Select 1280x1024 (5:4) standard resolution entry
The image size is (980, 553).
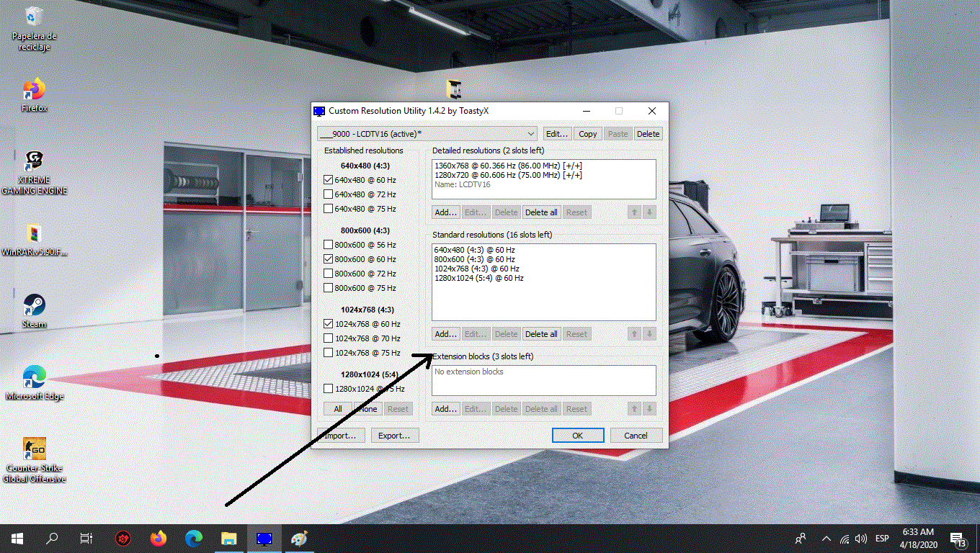pyautogui.click(x=479, y=278)
